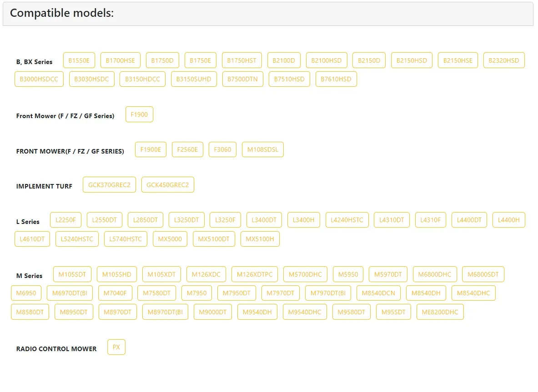Click the L4240HSTC model tag
Screen dimensions: 538x392
[347, 220]
